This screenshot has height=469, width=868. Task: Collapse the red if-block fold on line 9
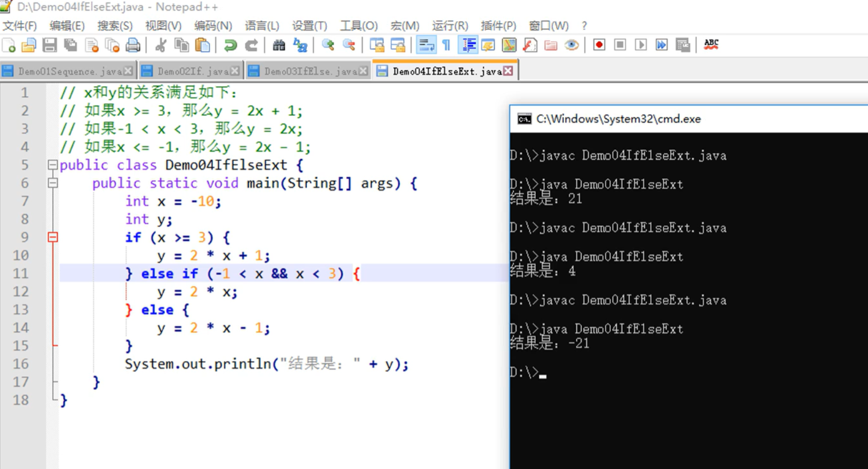tap(52, 237)
